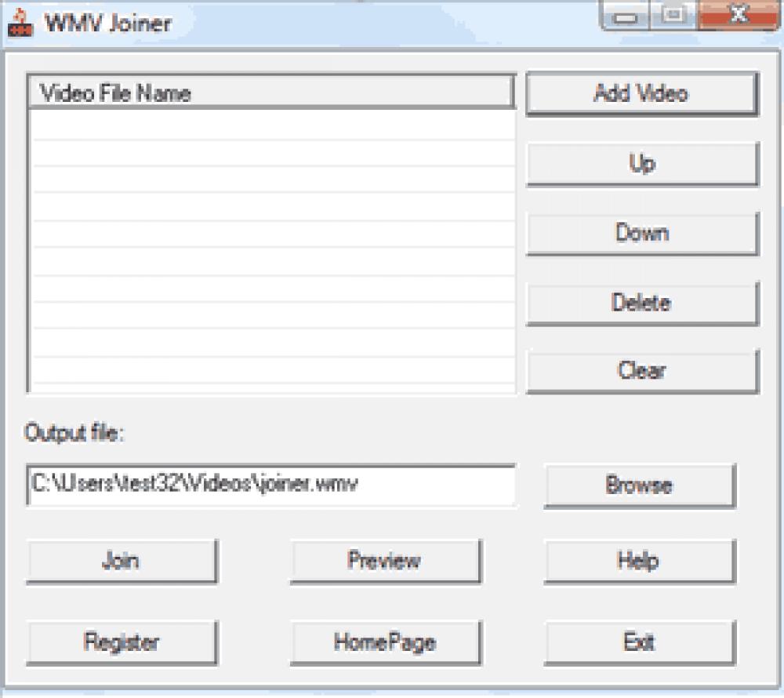
Task: Join the videos together
Action: point(122,561)
